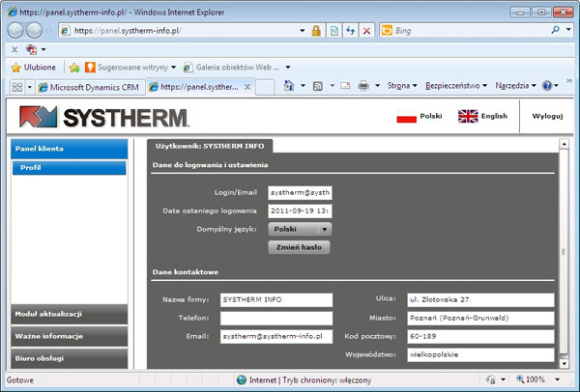580x392 pixels.
Task: Expand Ważne informacje sidebar section
Action: pyautogui.click(x=70, y=336)
